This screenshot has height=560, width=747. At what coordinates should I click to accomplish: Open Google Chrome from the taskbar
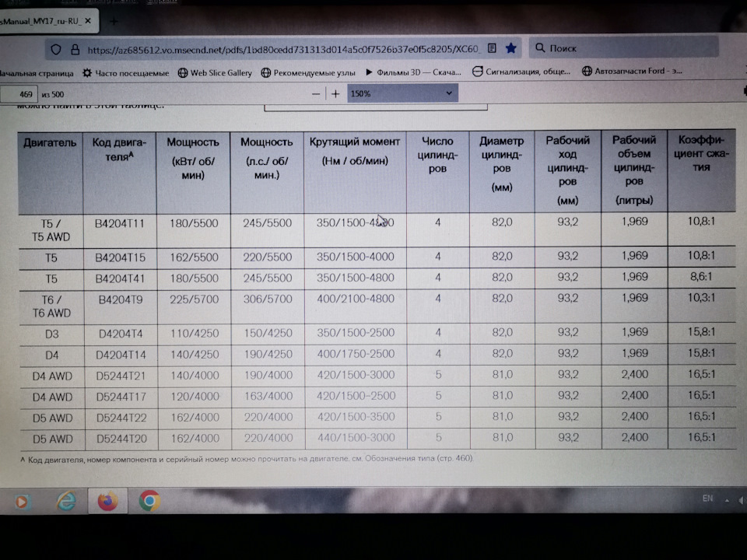[x=149, y=501]
